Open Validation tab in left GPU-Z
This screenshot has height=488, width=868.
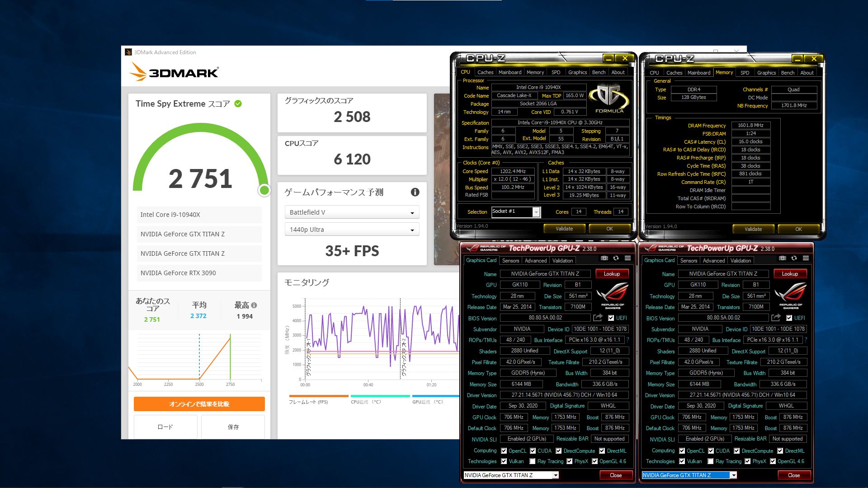tap(562, 261)
